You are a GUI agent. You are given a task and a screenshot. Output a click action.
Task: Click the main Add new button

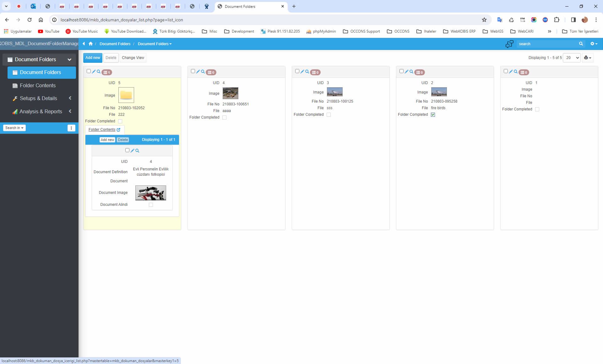click(93, 58)
